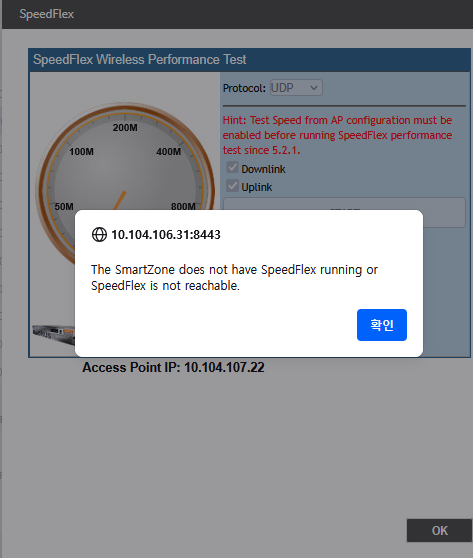Click the globe icon beside 10.104.106.31:8443
The height and width of the screenshot is (558, 473).
[99, 235]
